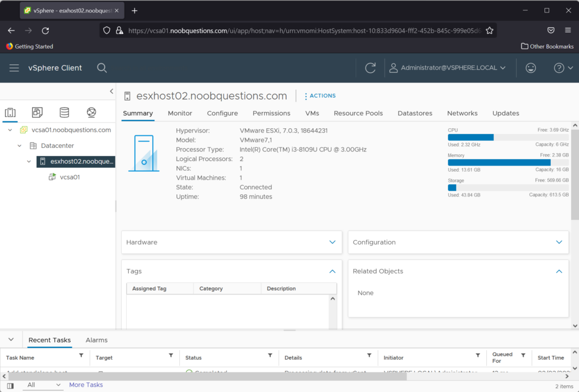The width and height of the screenshot is (579, 392).
Task: Switch to Hosts and Clusters inventory view
Action: (x=10, y=112)
